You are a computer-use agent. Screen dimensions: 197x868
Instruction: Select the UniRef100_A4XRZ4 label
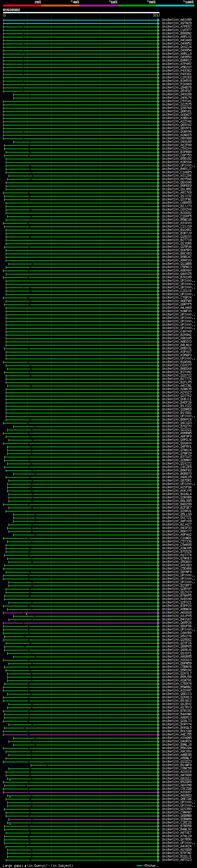pyautogui.click(x=177, y=846)
